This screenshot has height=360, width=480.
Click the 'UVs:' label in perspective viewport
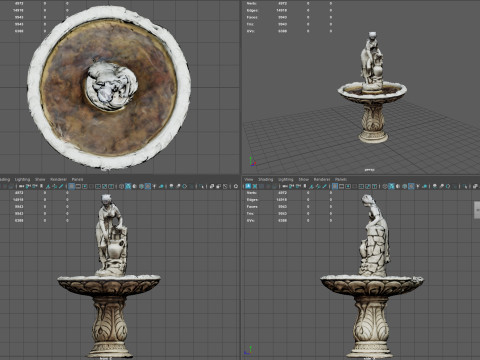[x=251, y=31]
